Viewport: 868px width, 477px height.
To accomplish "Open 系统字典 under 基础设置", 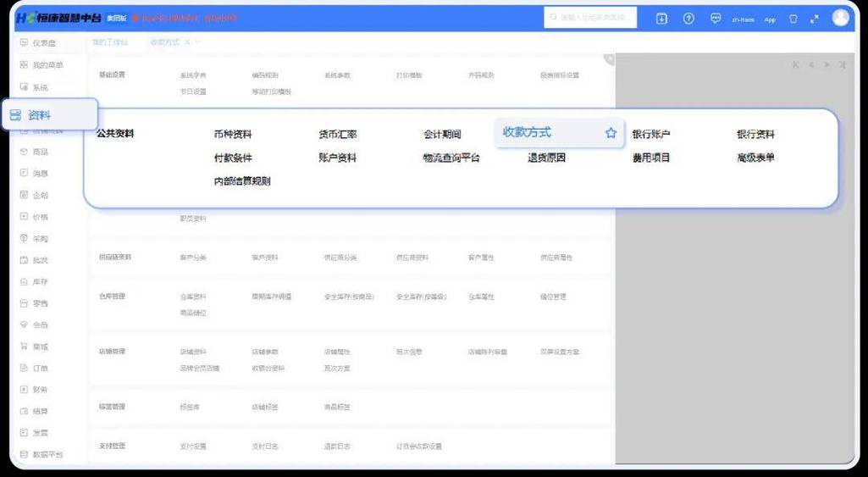I will pyautogui.click(x=193, y=75).
